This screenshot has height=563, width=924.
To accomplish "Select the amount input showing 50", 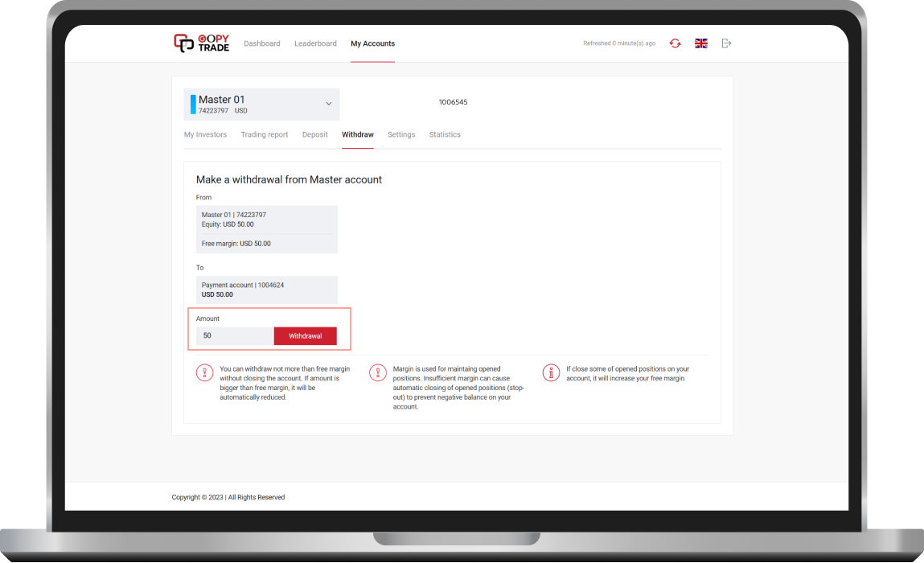I will [x=234, y=335].
